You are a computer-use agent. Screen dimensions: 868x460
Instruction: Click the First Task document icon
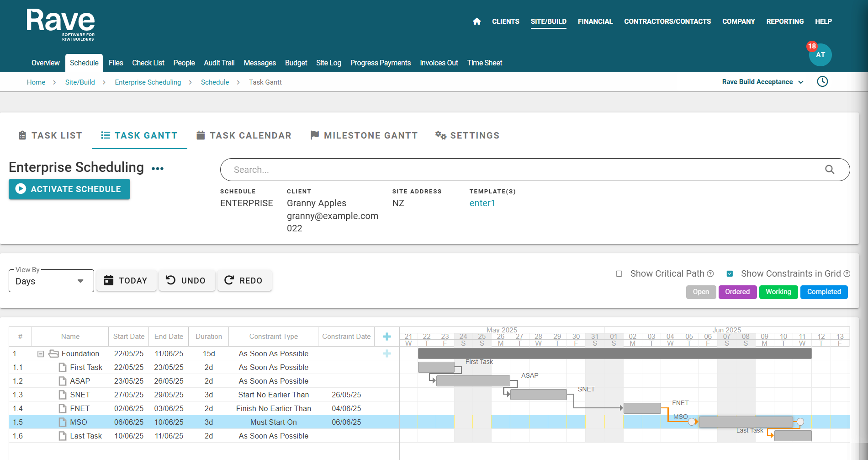(63, 367)
